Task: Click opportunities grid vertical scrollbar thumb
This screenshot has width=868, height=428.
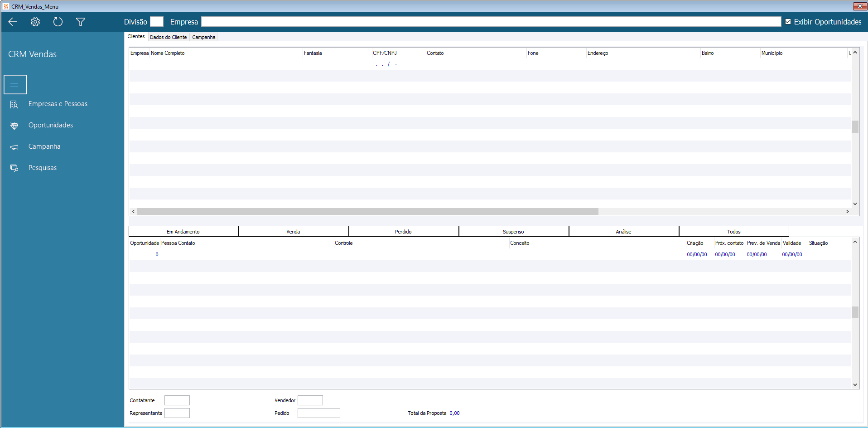Action: [x=855, y=312]
